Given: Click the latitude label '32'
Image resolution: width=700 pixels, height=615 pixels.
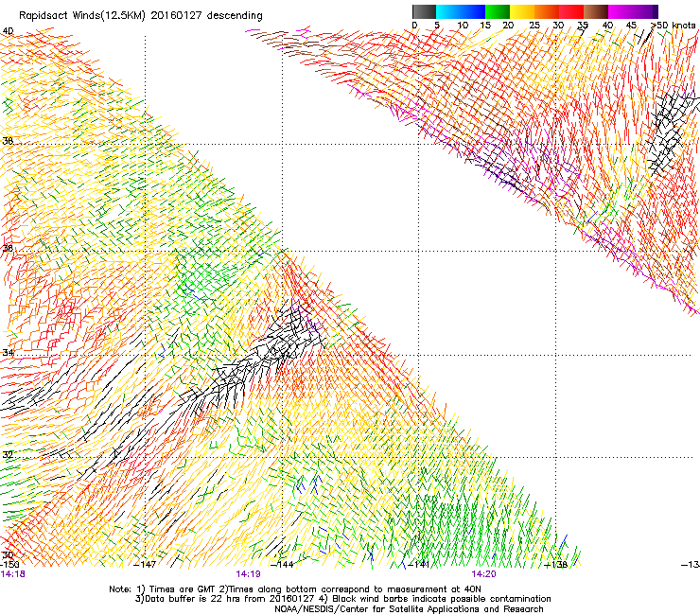Looking at the screenshot, I should point(8,455).
